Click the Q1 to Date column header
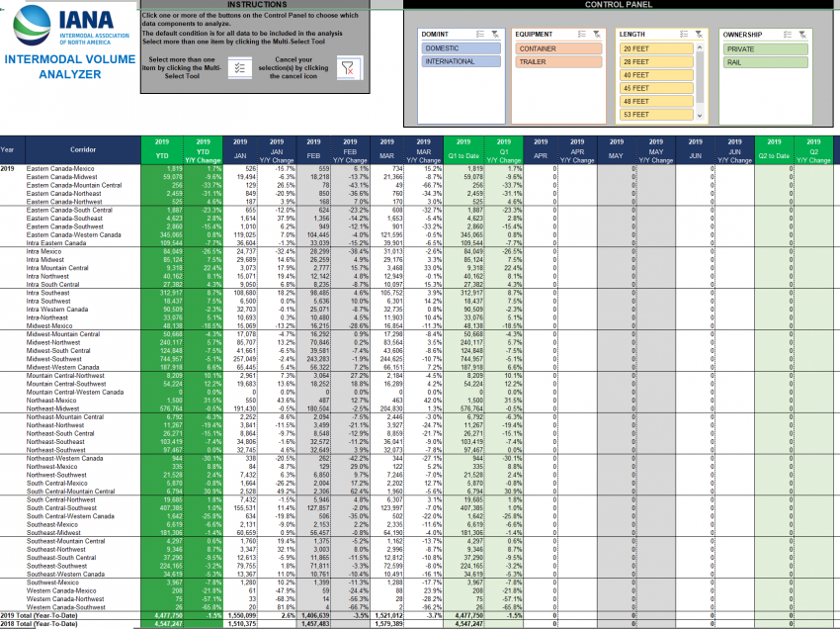The height and width of the screenshot is (629, 840). click(463, 149)
